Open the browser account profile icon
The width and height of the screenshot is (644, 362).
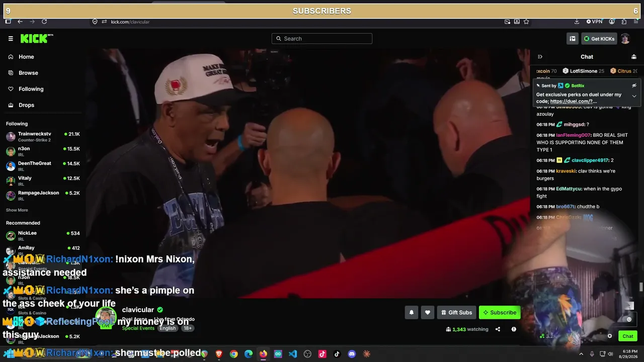[x=612, y=22]
